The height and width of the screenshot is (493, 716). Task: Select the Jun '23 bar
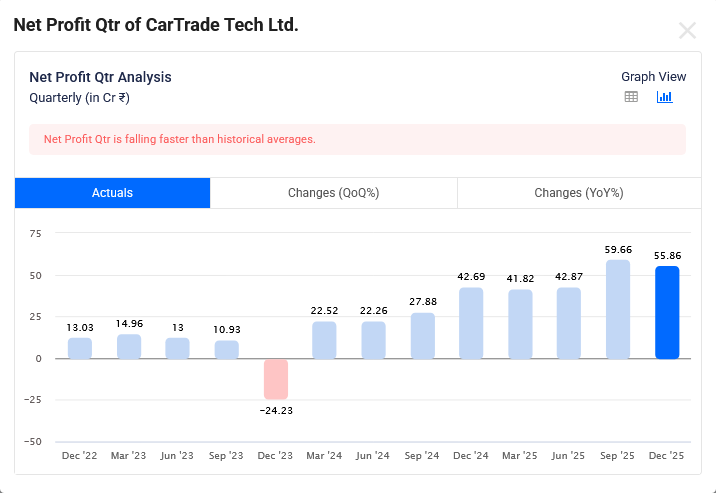click(178, 348)
